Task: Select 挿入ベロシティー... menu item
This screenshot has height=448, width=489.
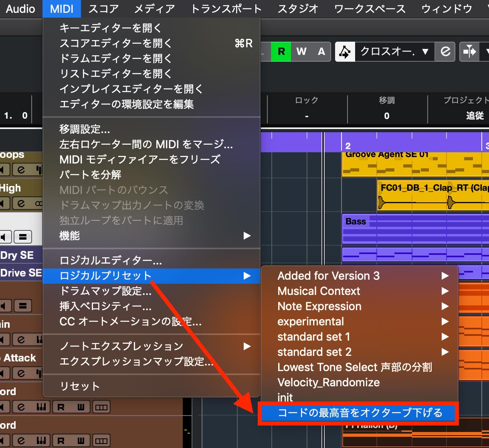Action: click(152, 307)
